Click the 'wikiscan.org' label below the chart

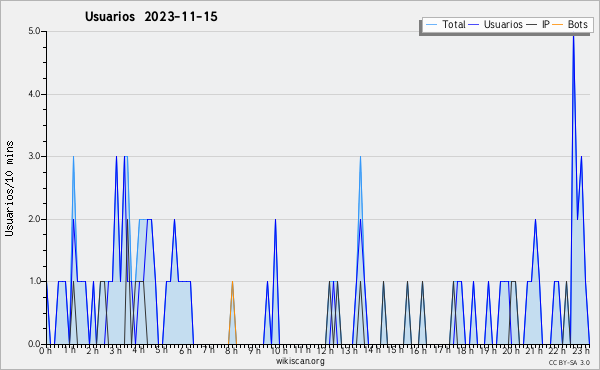tap(300, 361)
